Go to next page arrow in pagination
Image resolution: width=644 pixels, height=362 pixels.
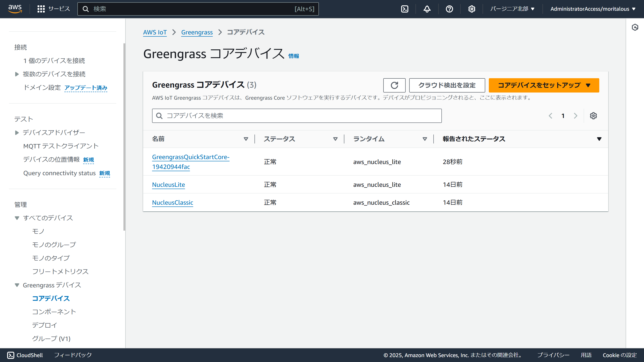pyautogui.click(x=576, y=116)
